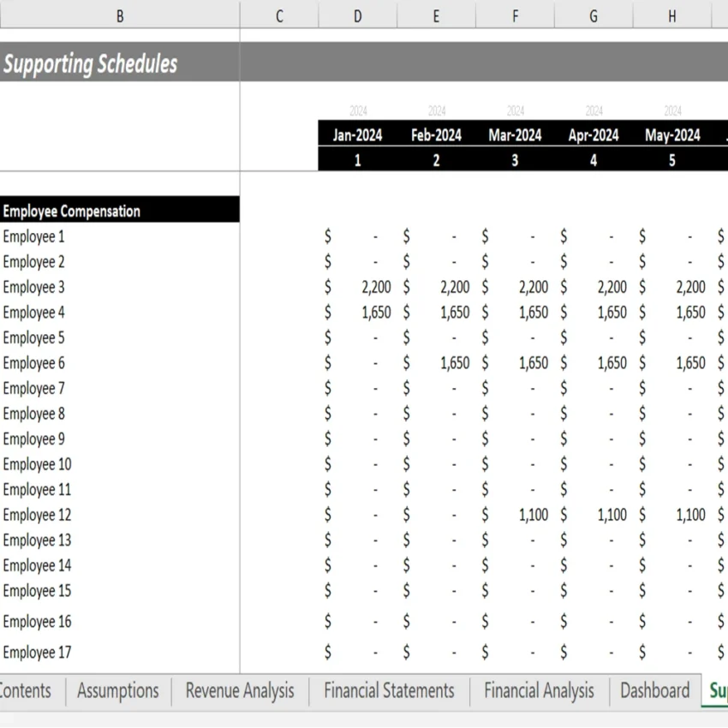Click the Jan-2024 column heading cell
Screen dimensions: 728x728
(357, 134)
